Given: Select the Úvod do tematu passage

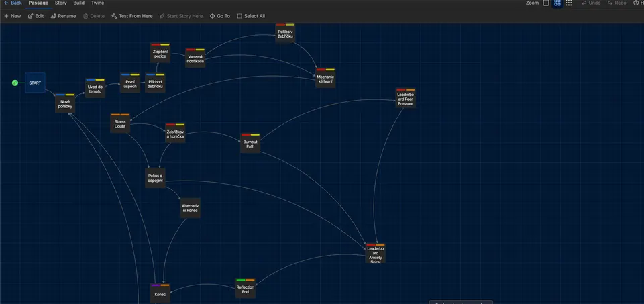Looking at the screenshot, I should [95, 89].
